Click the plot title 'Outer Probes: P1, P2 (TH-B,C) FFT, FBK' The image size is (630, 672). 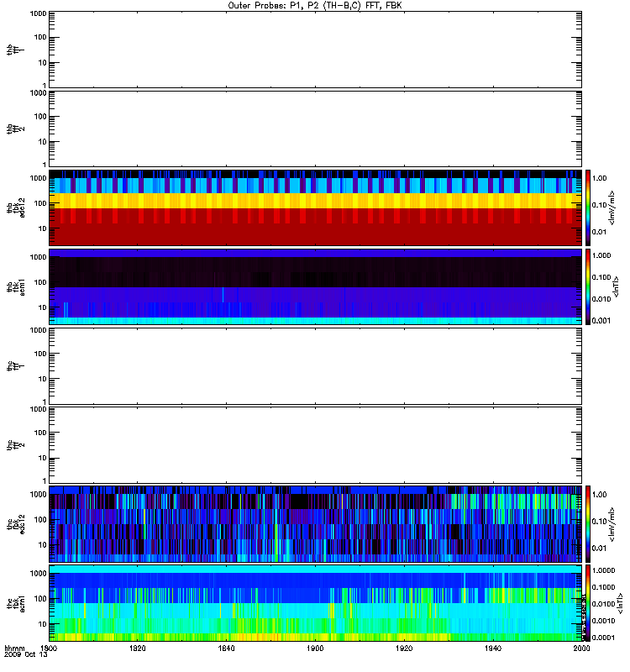pos(315,6)
